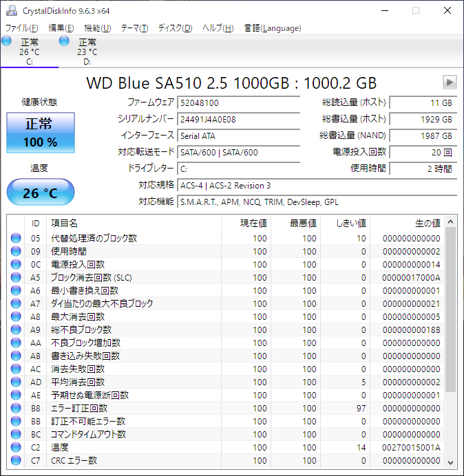
Task: Click status orb of row A5 ブロック消去回数 (SLC)
Action: tap(16, 277)
